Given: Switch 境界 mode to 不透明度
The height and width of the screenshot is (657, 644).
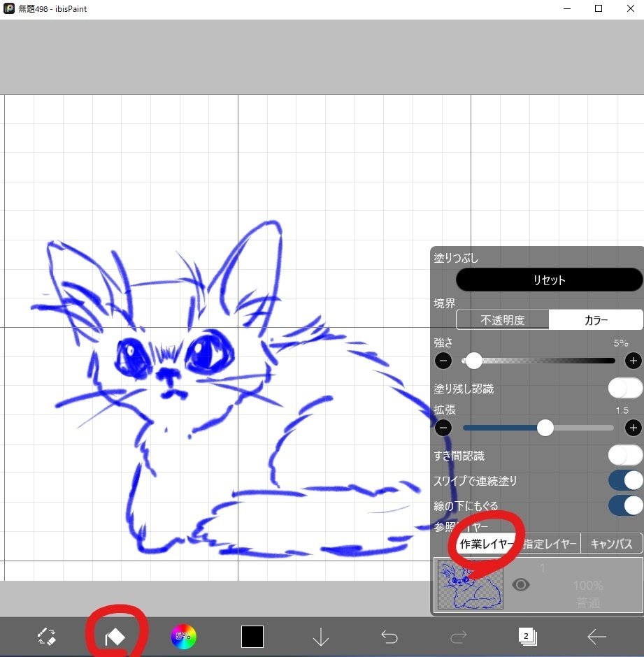Looking at the screenshot, I should (x=502, y=319).
